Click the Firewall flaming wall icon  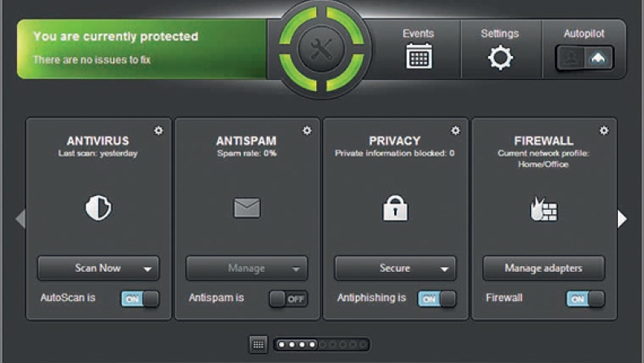coord(544,209)
